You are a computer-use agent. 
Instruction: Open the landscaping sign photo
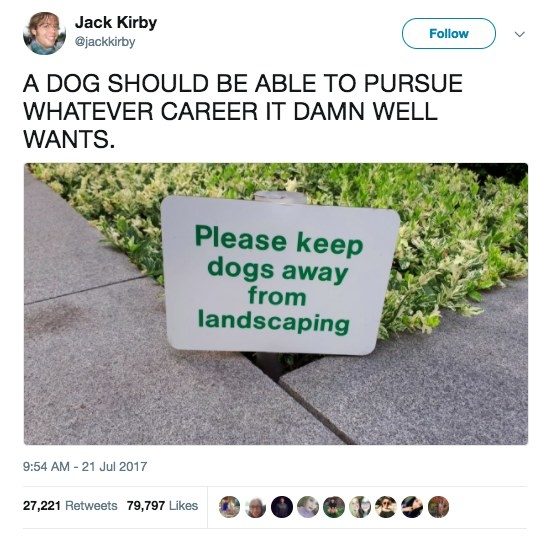tap(276, 304)
